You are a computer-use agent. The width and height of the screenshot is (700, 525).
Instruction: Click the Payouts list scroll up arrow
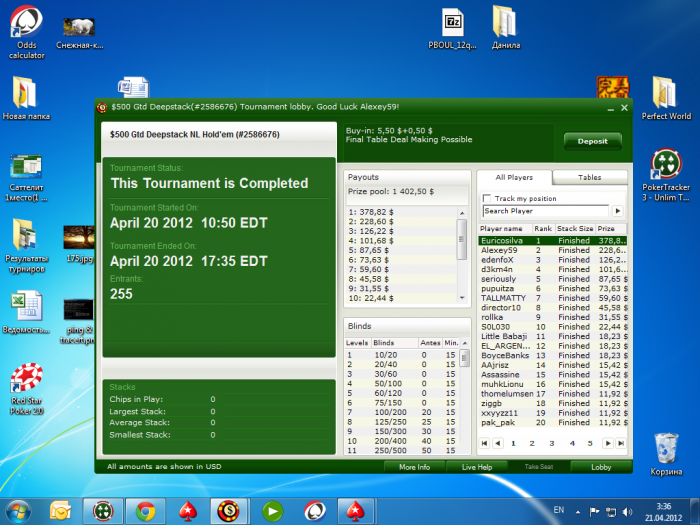tap(462, 213)
